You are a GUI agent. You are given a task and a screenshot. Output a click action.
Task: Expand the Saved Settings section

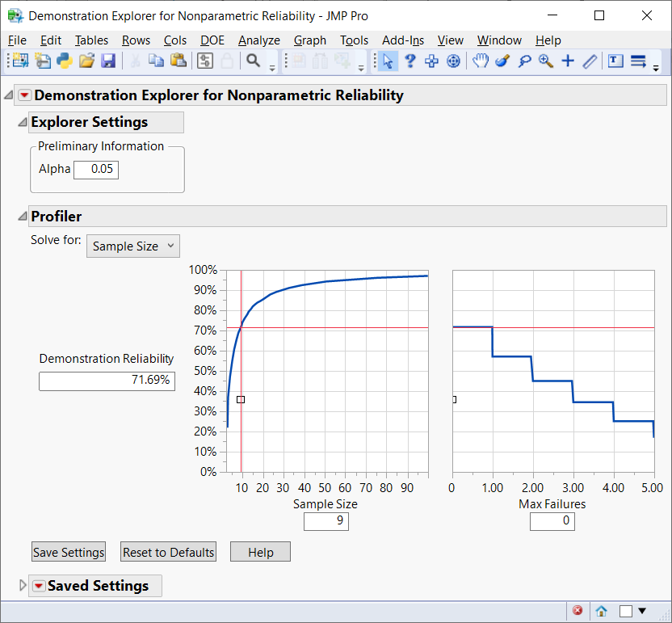pos(23,586)
